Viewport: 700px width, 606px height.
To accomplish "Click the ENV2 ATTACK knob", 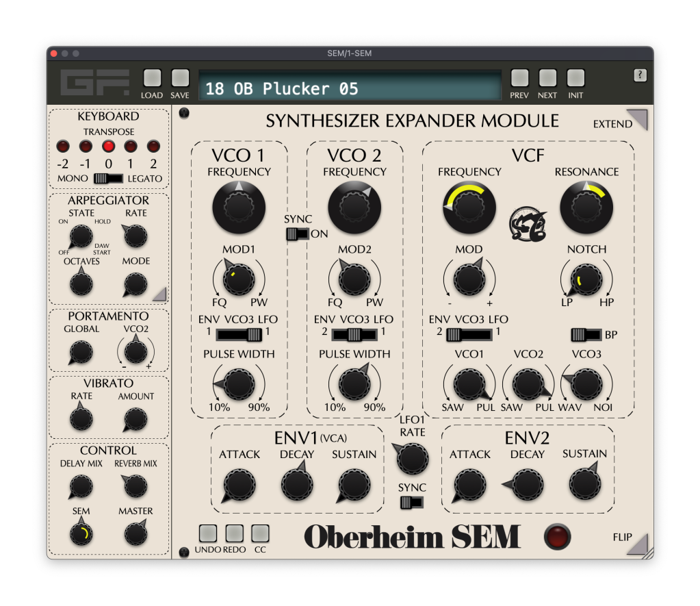I will pos(469,485).
